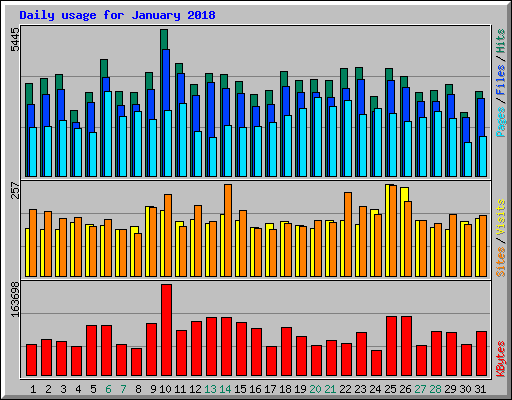
Task: Click the cyan Pages bar on day 30
Action: tap(468, 159)
